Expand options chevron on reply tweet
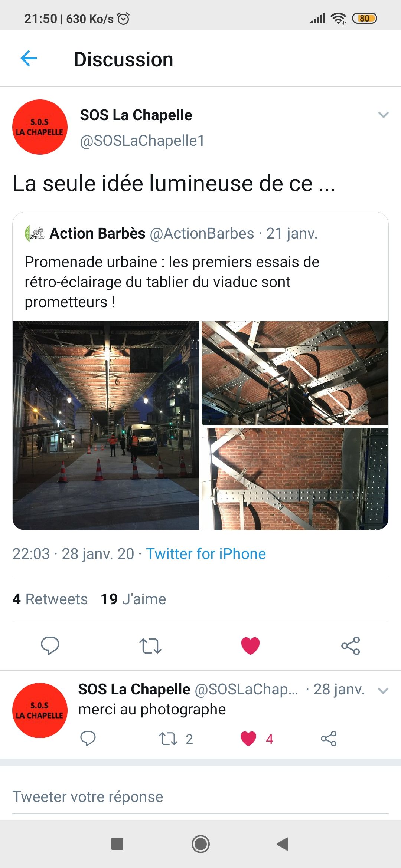This screenshot has width=401, height=868. click(383, 691)
